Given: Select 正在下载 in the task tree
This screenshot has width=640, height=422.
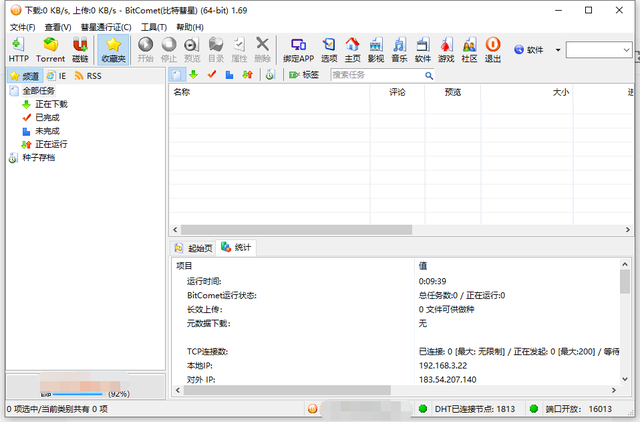Looking at the screenshot, I should pos(51,104).
